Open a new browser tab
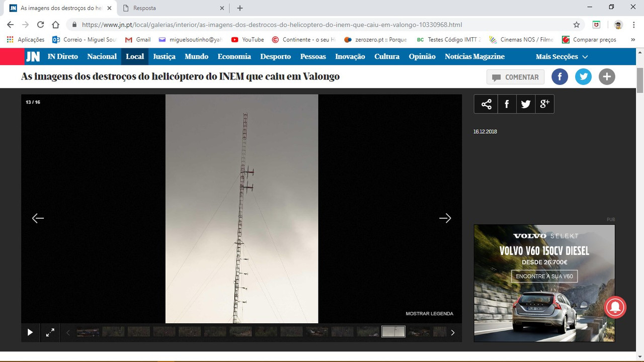The height and width of the screenshot is (362, 644). coord(240,8)
